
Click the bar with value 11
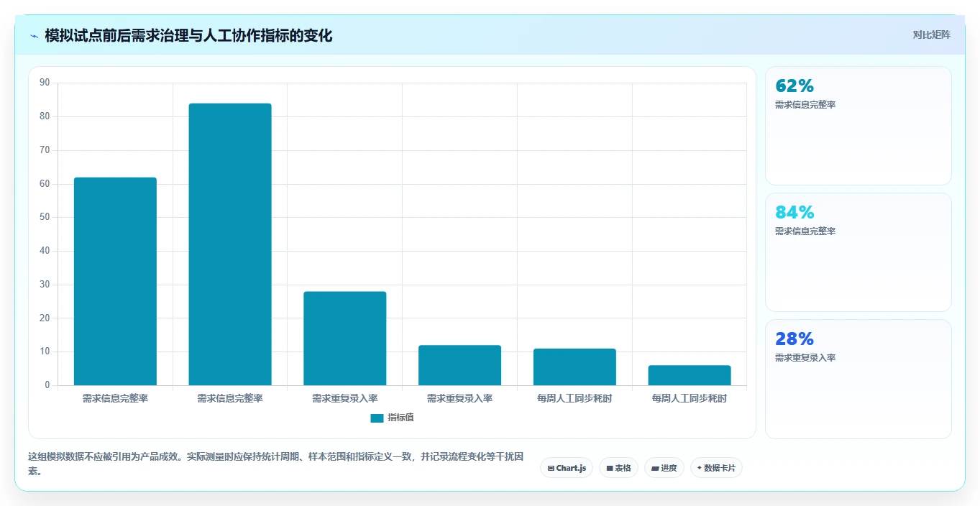click(x=574, y=367)
